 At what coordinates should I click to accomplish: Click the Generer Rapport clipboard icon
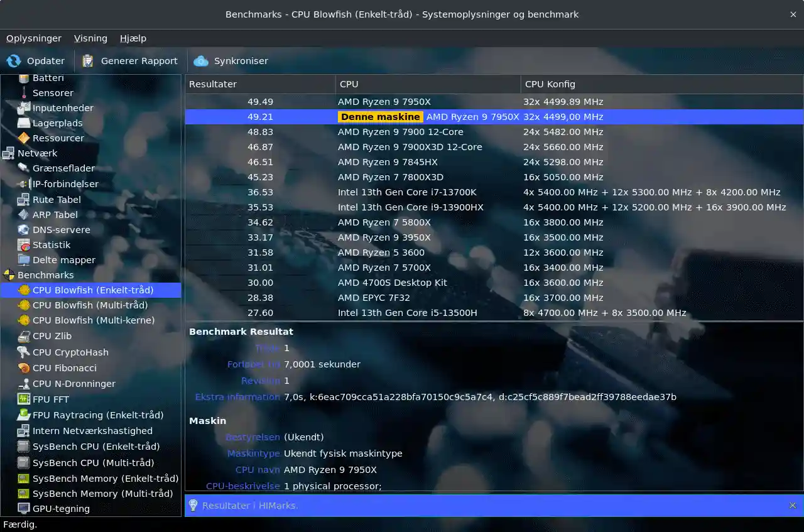point(88,61)
